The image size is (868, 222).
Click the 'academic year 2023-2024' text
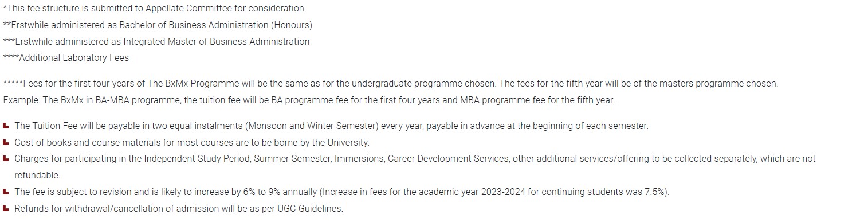click(x=471, y=192)
